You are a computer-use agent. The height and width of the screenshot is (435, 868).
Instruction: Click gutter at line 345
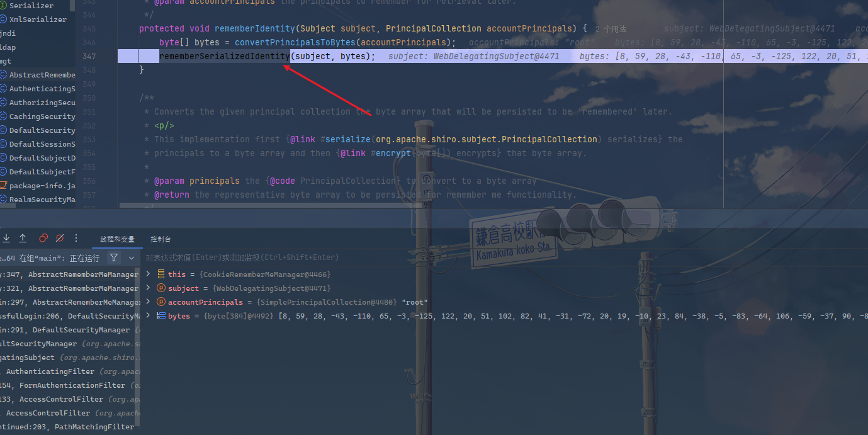(x=89, y=28)
